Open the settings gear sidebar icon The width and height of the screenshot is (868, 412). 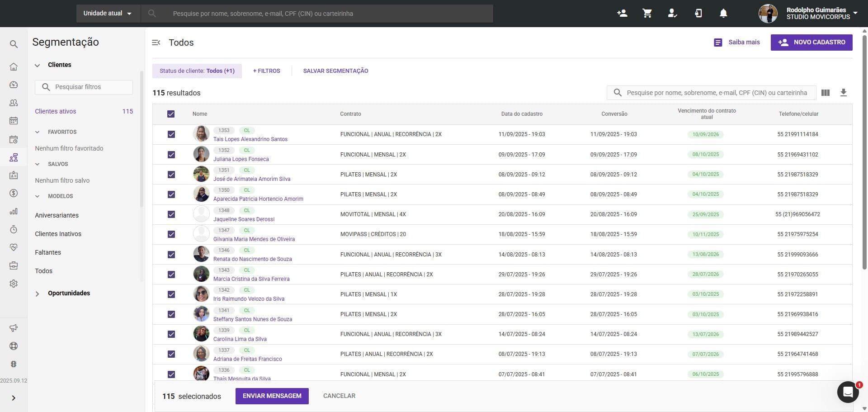(14, 284)
